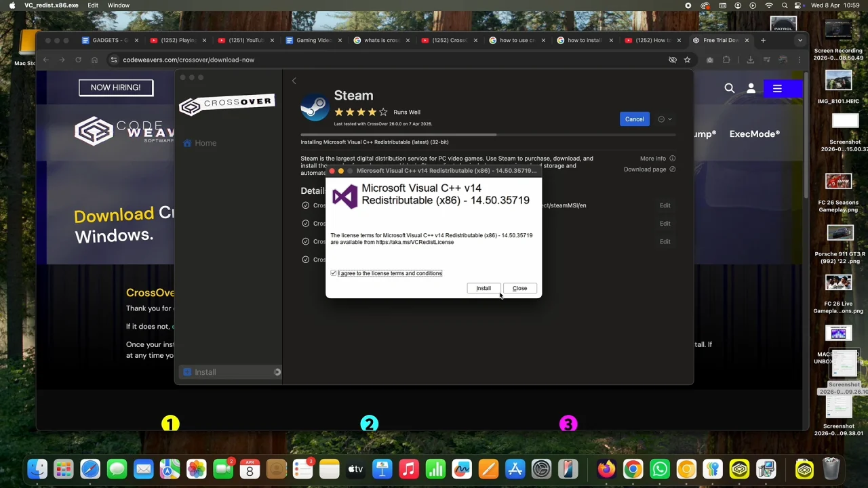The width and height of the screenshot is (868, 488).
Task: Click the back chevron beside the Steam title
Action: [x=294, y=81]
